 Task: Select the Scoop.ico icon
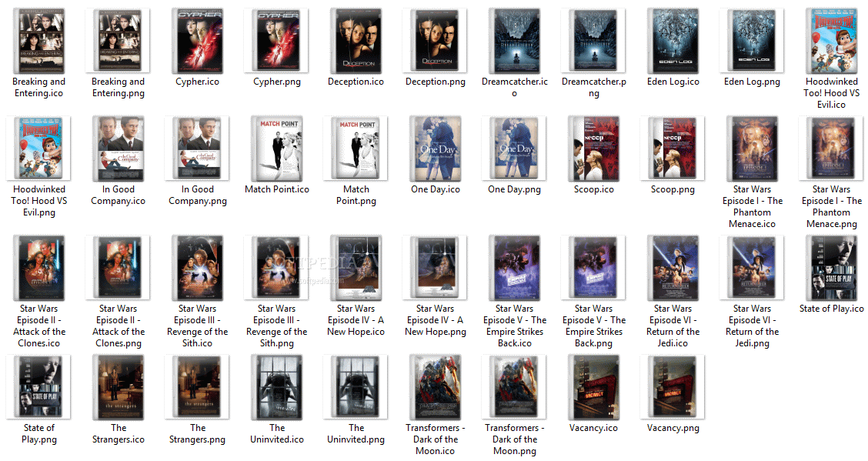[x=593, y=149]
